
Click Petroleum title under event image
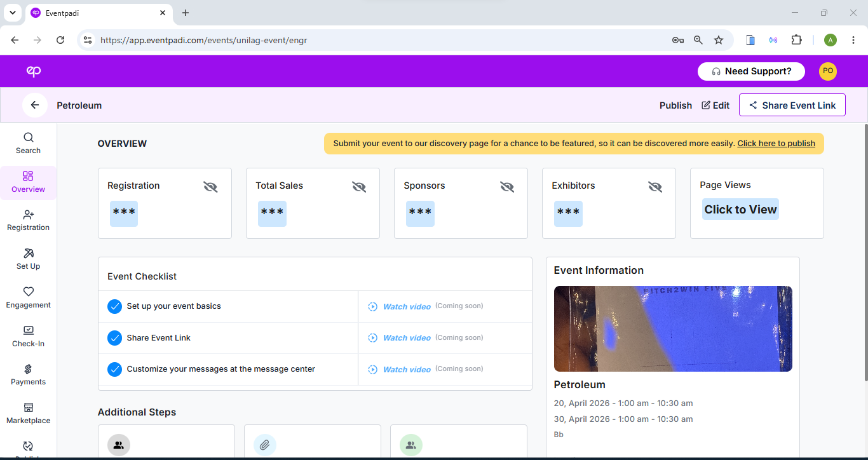[580, 385]
